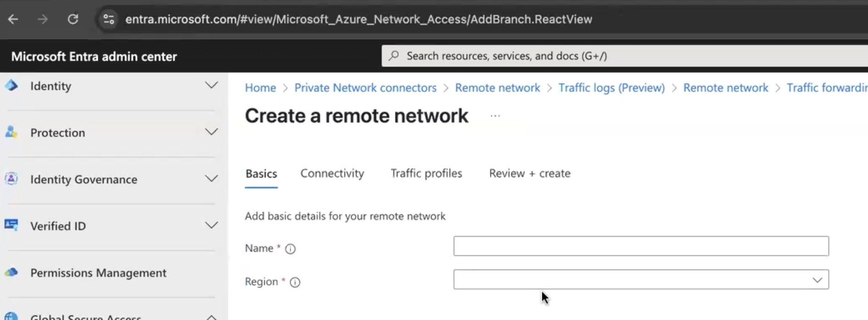Click the Identity sidebar icon
This screenshot has height=320, width=868.
(11, 85)
